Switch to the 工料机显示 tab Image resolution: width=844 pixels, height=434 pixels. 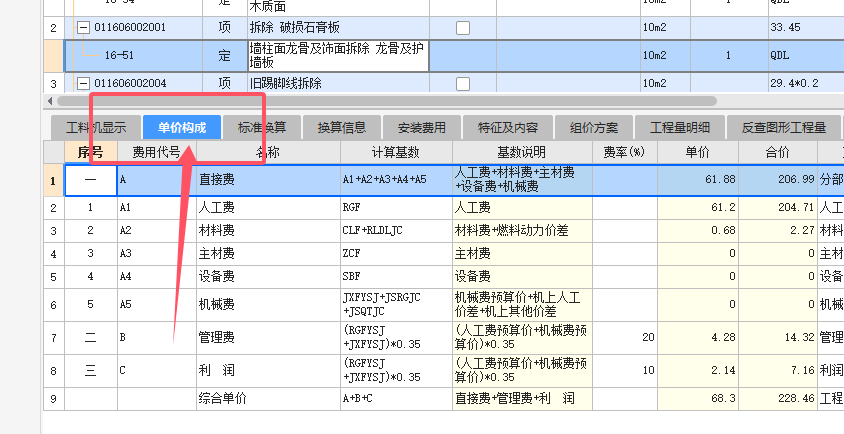pyautogui.click(x=96, y=128)
